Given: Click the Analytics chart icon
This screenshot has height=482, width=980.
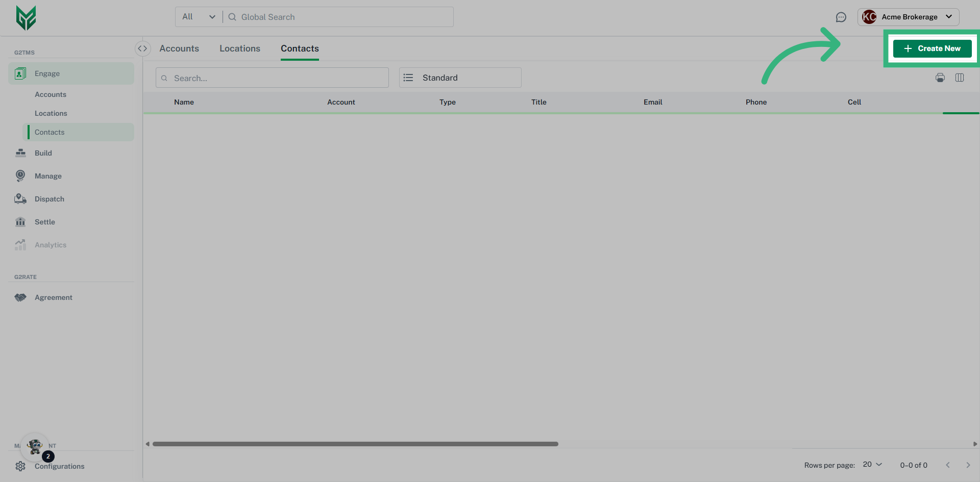Looking at the screenshot, I should (20, 245).
